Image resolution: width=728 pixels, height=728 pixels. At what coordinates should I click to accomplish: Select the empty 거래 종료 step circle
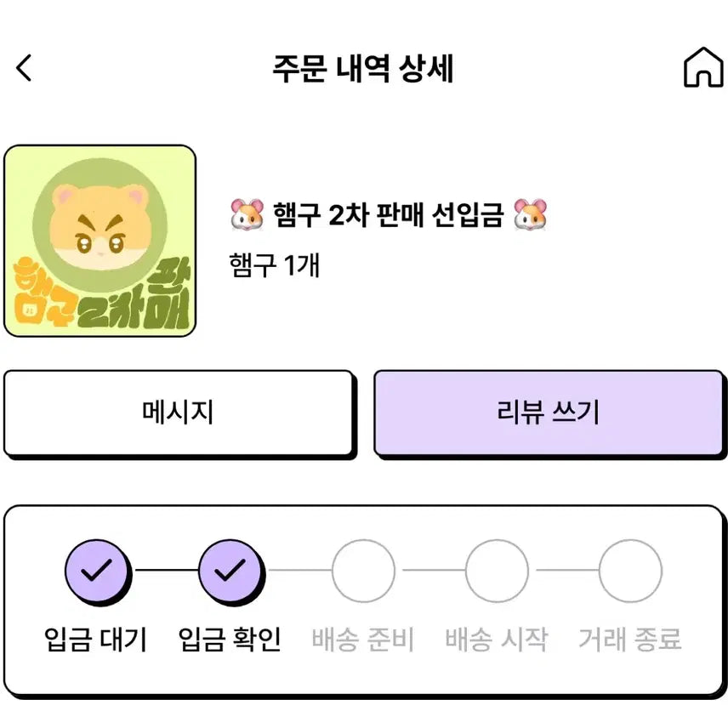pos(630,571)
